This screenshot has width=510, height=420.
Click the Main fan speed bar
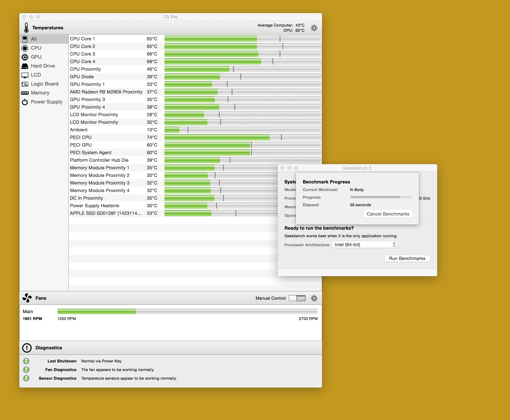(188, 311)
